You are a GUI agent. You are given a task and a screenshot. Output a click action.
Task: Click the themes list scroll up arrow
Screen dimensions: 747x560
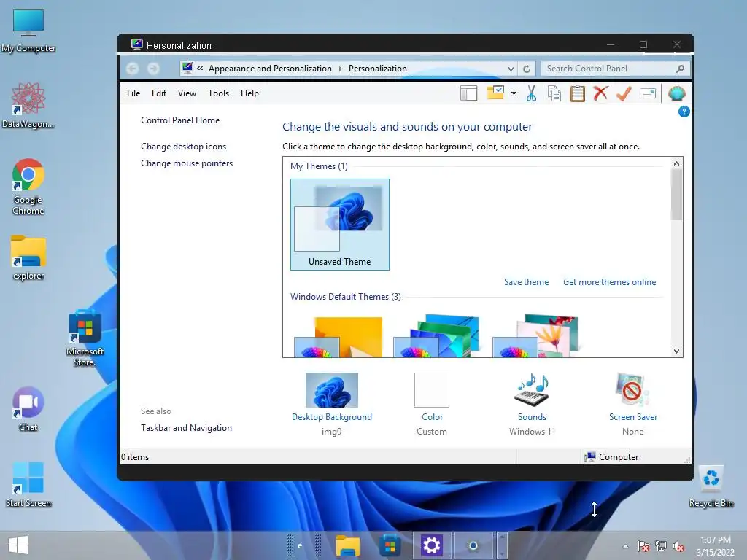676,163
